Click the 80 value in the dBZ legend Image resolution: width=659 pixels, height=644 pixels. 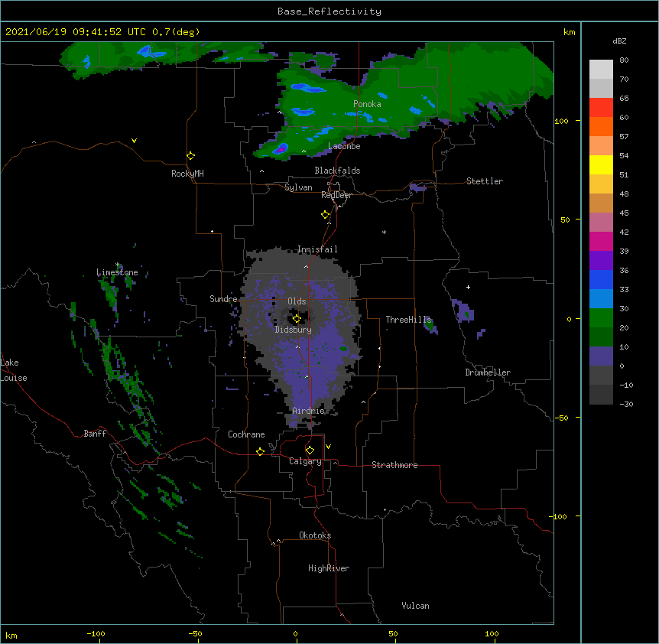point(624,60)
